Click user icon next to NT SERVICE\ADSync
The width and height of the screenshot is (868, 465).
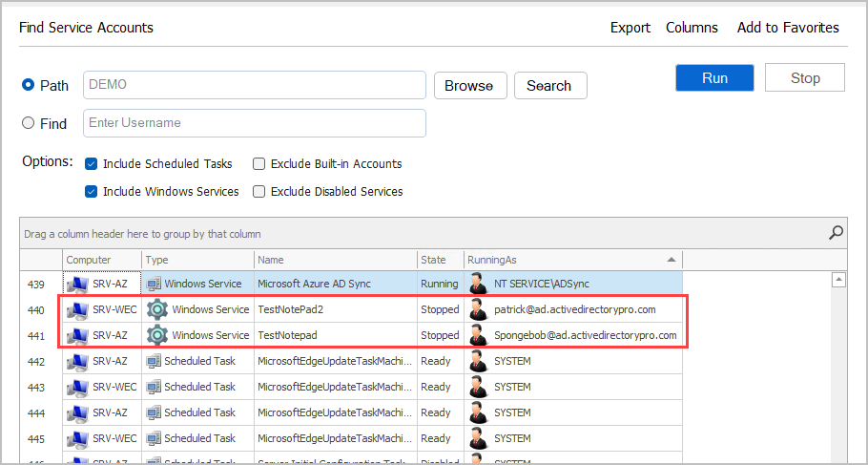[x=478, y=284]
